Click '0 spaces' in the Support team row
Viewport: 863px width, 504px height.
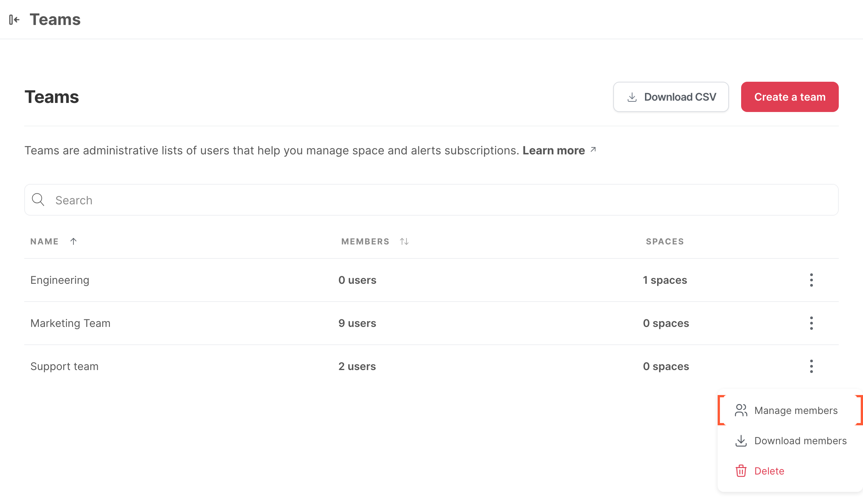point(666,366)
